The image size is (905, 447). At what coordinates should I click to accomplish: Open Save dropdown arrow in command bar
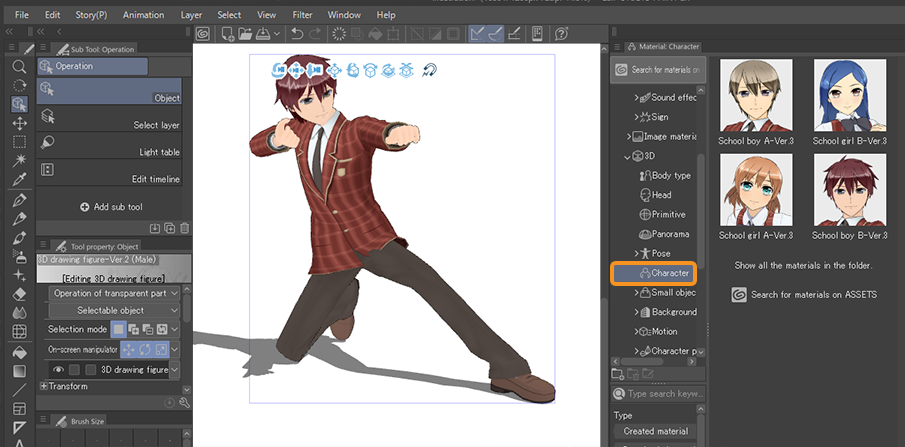(277, 34)
